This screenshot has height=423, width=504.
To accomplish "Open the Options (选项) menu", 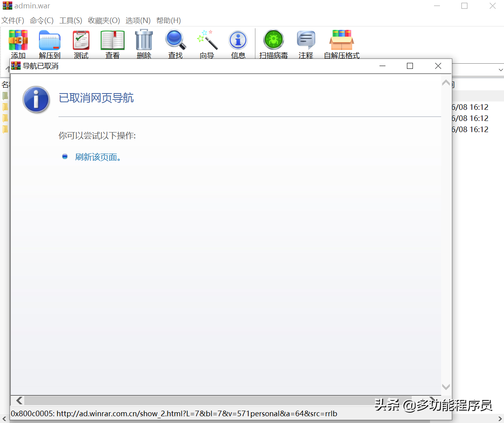I will point(138,20).
